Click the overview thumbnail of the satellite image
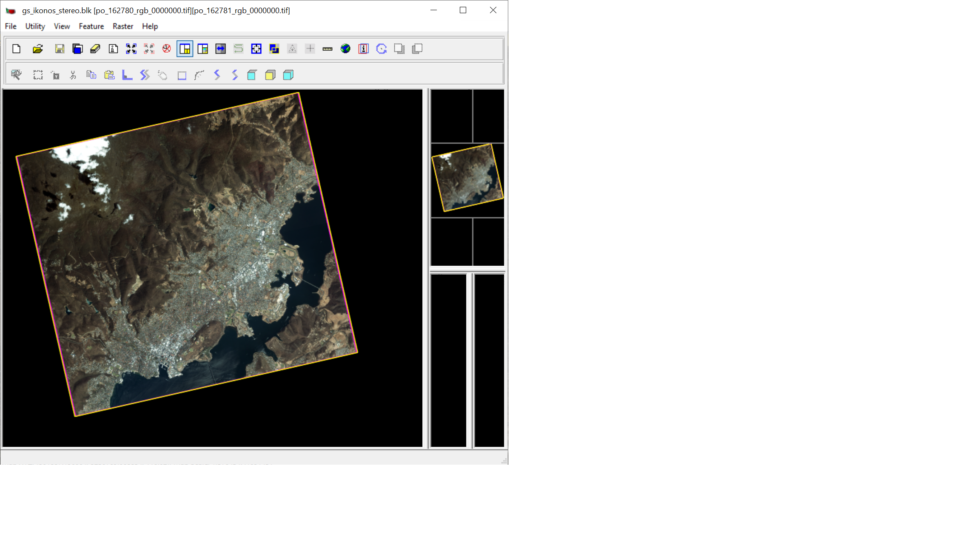980x551 pixels. point(467,179)
